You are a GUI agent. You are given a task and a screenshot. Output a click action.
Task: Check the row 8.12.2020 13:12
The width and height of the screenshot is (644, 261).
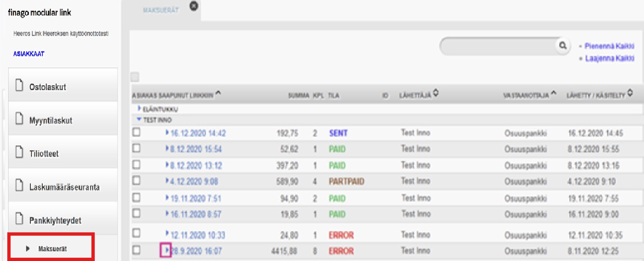136,164
